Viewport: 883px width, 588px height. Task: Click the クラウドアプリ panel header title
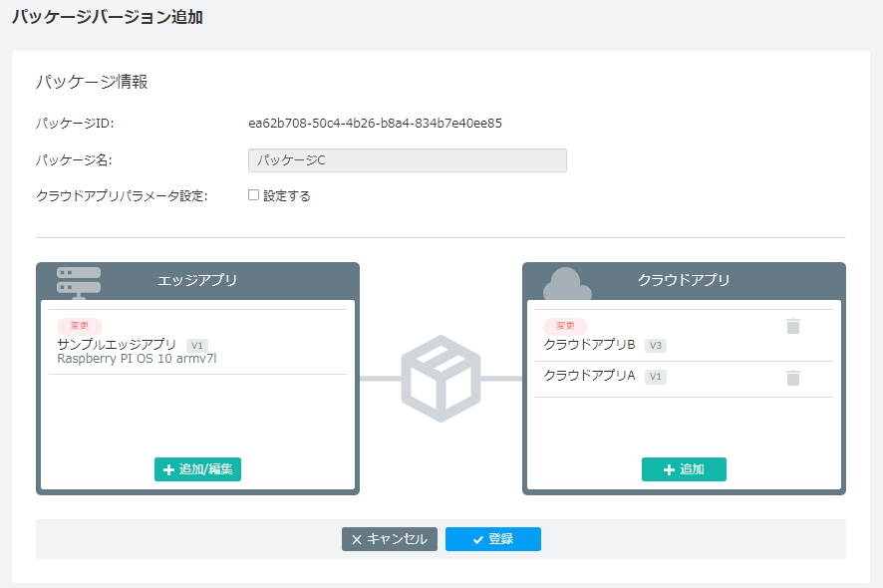684,280
